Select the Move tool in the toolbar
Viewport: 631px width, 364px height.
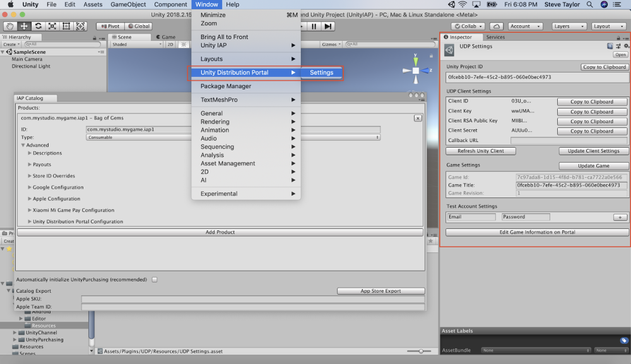24,26
